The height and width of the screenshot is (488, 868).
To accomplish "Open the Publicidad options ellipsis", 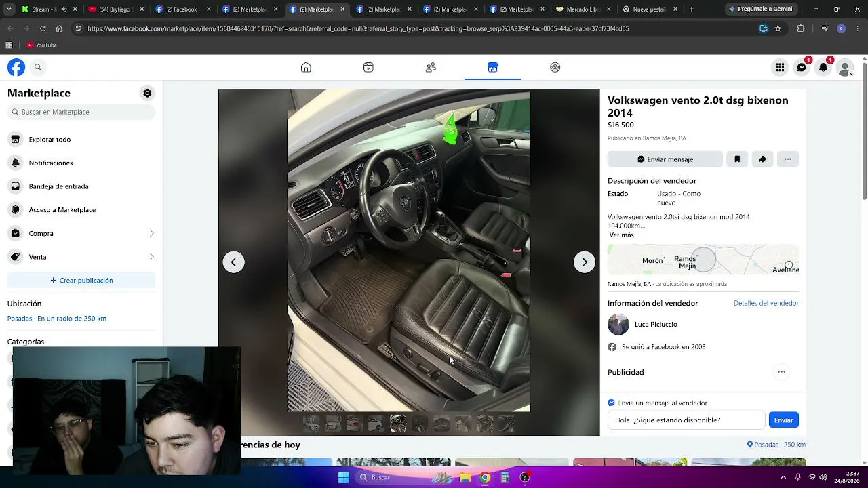I will tap(781, 371).
